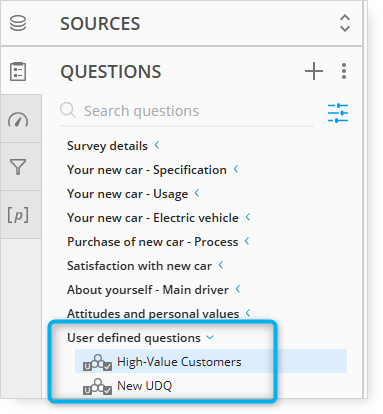The width and height of the screenshot is (383, 414).
Task: Open Questions three-dot options menu
Action: coord(344,71)
